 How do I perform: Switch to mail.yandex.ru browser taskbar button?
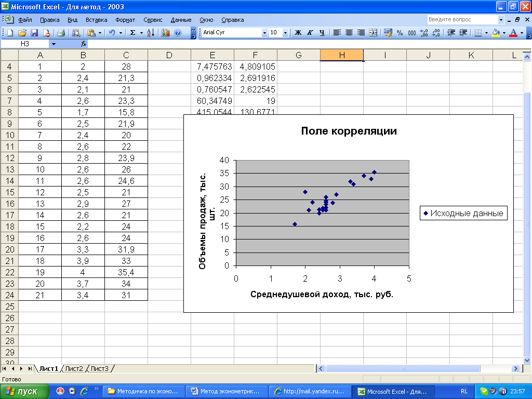coord(310,391)
